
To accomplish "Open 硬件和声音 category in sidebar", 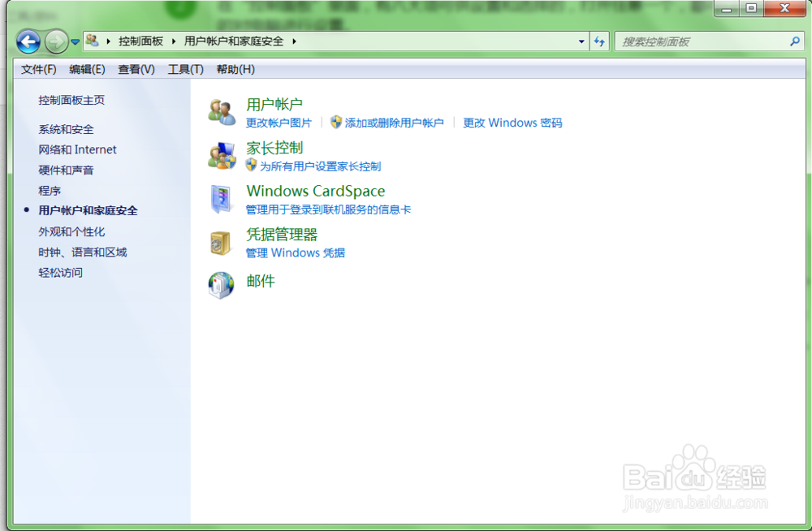I will [66, 171].
